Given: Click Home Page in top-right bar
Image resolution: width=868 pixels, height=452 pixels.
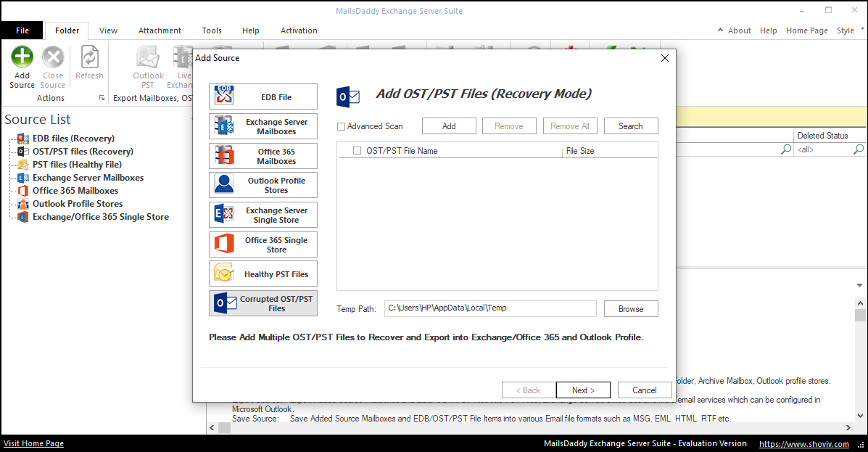Looking at the screenshot, I should pyautogui.click(x=806, y=30).
